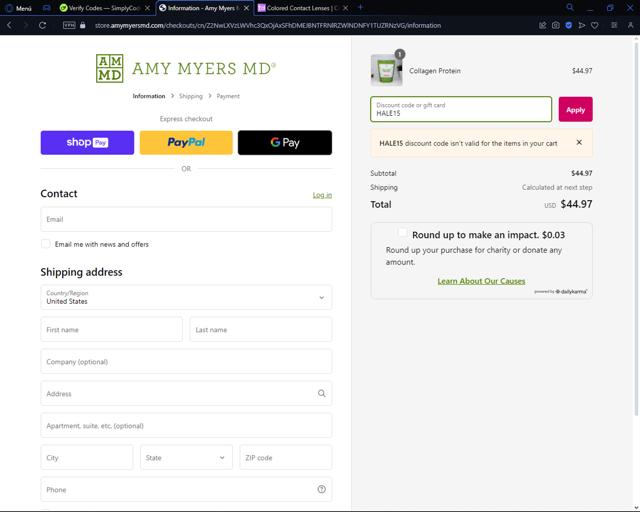Viewport: 640px width, 512px height.
Task: Take a snapshot with the camera icon
Action: [556, 25]
